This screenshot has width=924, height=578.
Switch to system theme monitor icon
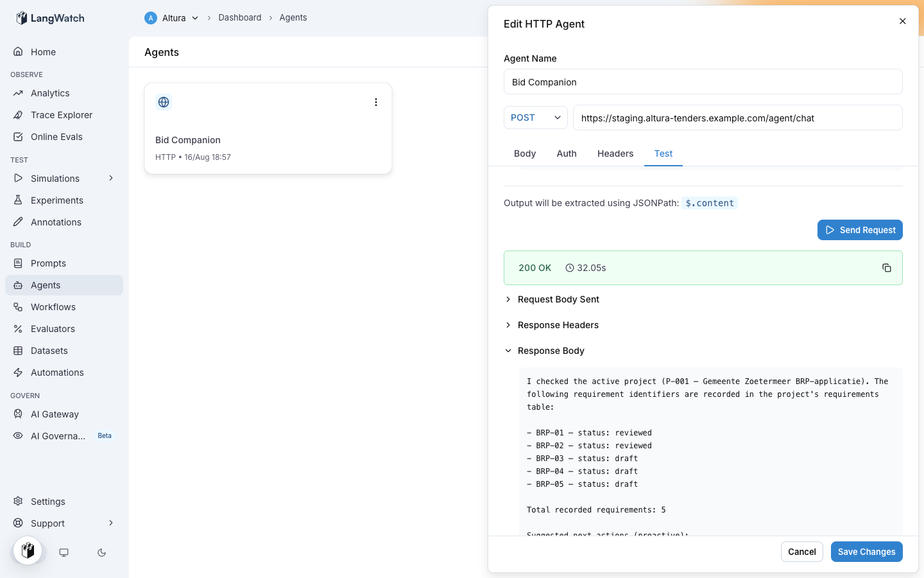pos(64,552)
